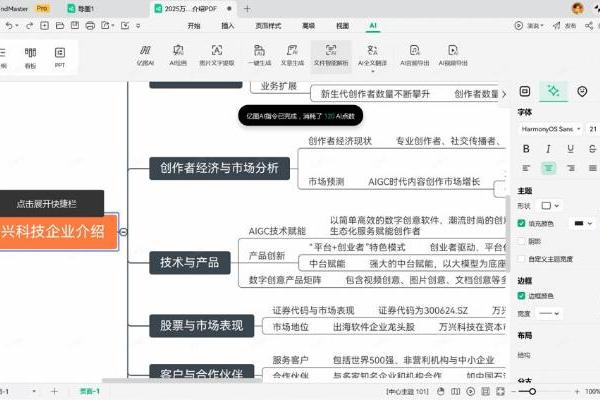The width and height of the screenshot is (600, 400).
Task: Add a new page in status bar
Action: pyautogui.click(x=54, y=391)
